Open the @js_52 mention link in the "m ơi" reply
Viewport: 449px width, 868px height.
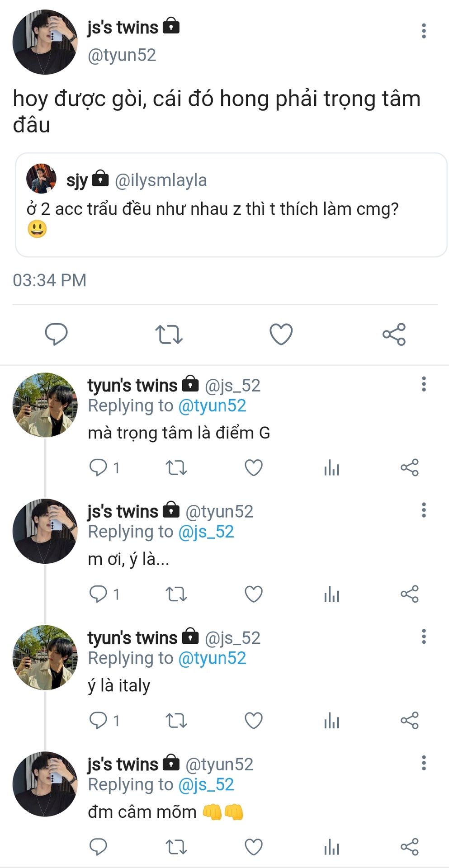coord(206,532)
